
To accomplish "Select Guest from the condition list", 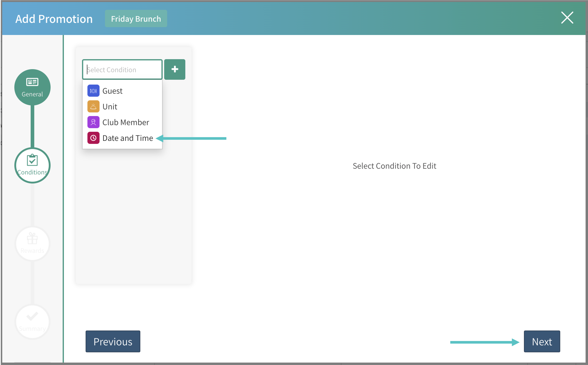I will 112,91.
